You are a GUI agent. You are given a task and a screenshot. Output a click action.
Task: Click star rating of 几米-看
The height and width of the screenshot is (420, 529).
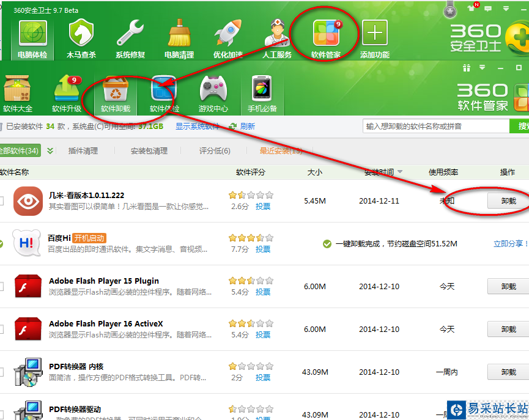click(251, 195)
